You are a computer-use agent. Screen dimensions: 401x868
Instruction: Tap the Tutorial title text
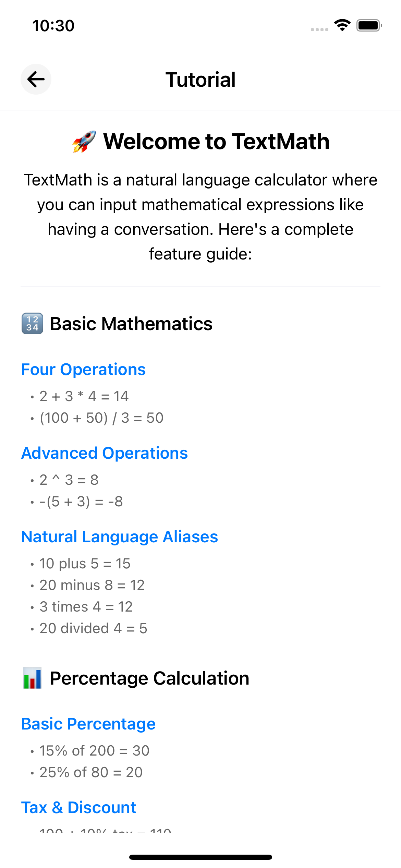[x=200, y=79]
